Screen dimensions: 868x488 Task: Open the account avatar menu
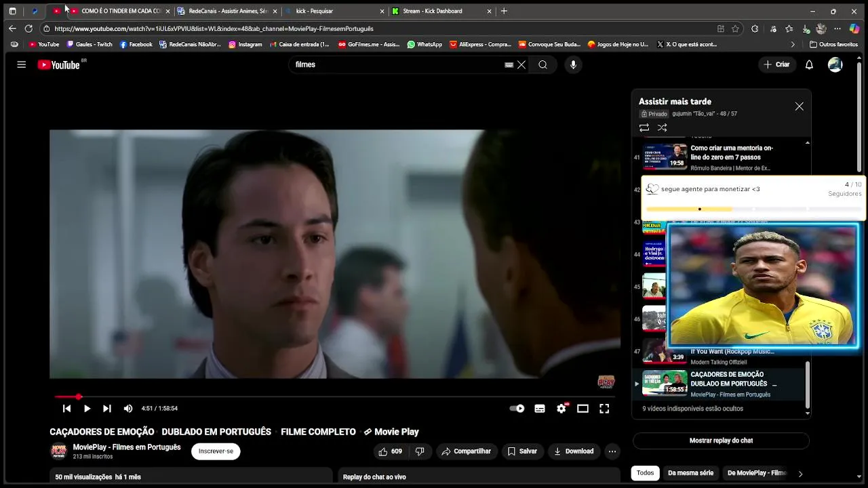pos(835,64)
